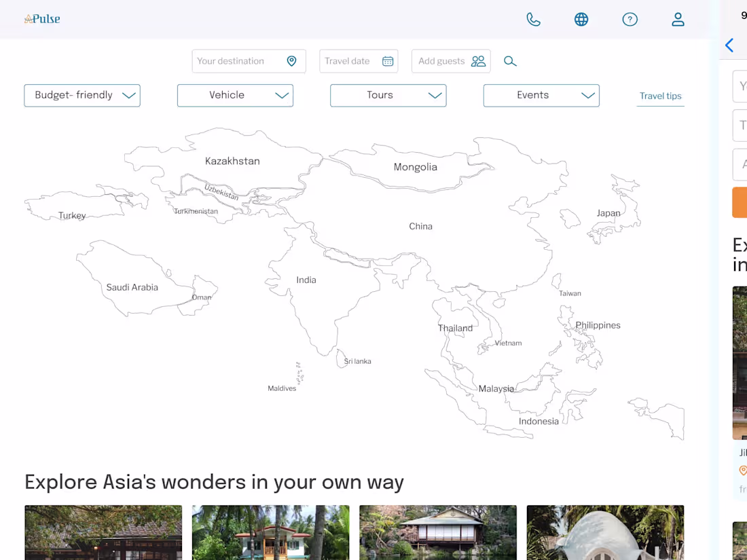Click the Pulse logo
The height and width of the screenshot is (560, 747).
tap(42, 18)
